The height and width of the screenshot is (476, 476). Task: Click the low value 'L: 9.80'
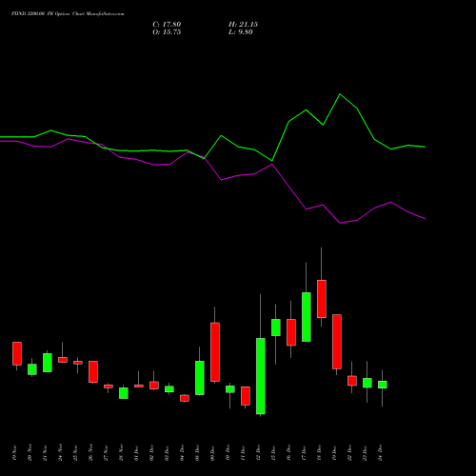[241, 32]
